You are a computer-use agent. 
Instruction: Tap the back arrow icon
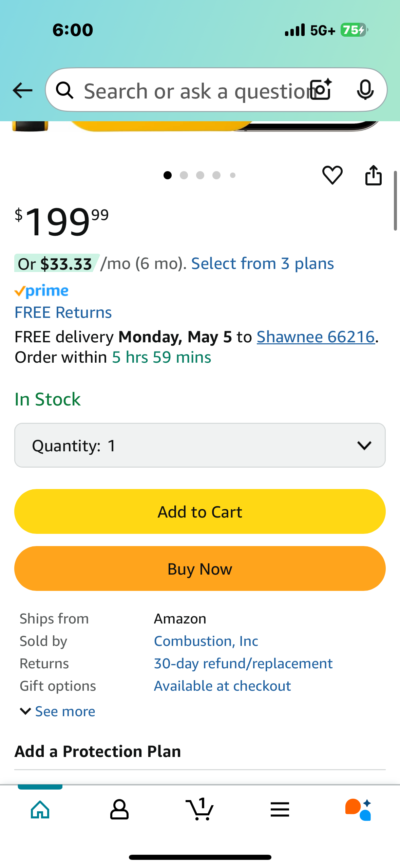click(x=22, y=90)
